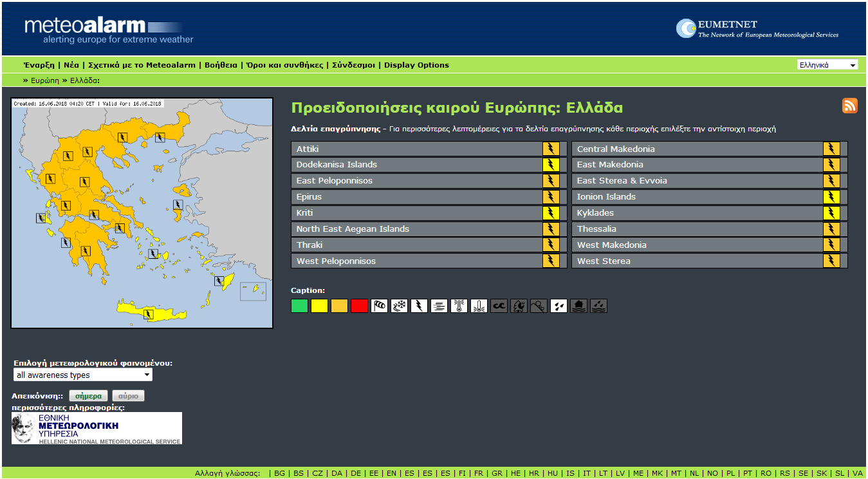
Task: Select the Νέα menu item
Action: click(x=72, y=64)
